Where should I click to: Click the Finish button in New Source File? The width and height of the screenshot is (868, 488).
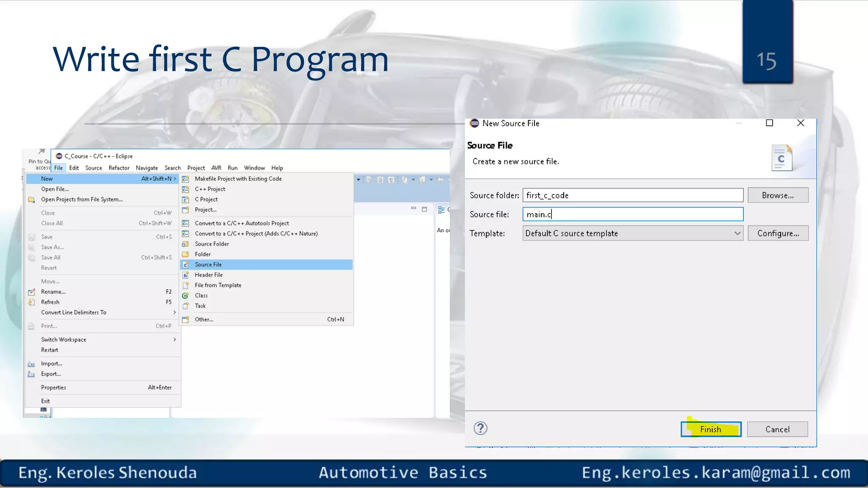pos(711,429)
